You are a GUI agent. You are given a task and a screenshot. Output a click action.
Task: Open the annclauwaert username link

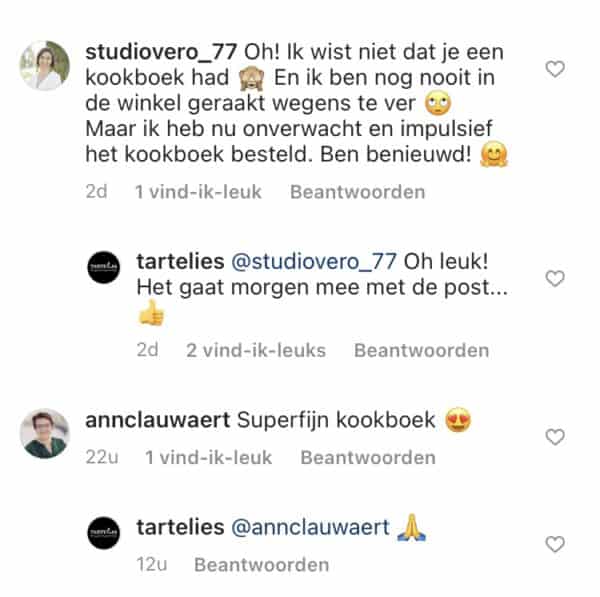[x=158, y=420]
